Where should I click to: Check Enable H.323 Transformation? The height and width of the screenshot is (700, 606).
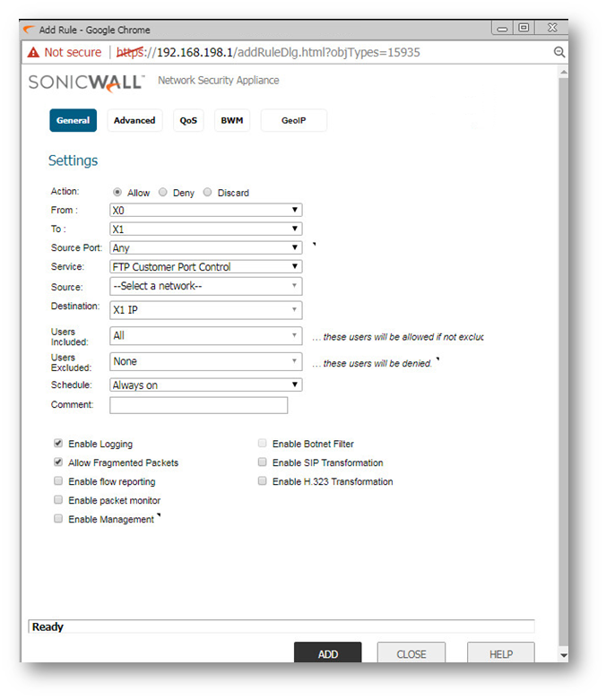point(262,480)
